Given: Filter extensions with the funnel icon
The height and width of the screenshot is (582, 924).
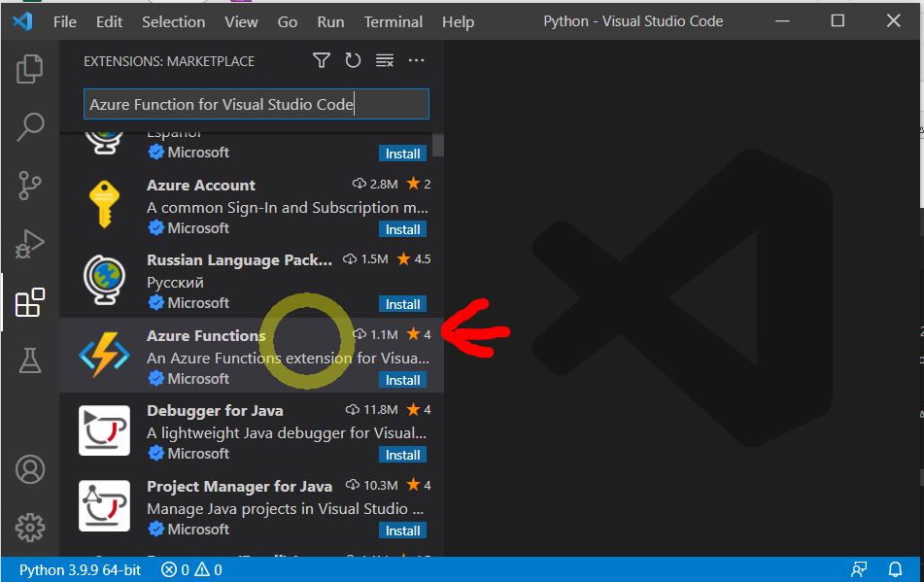Looking at the screenshot, I should point(322,60).
